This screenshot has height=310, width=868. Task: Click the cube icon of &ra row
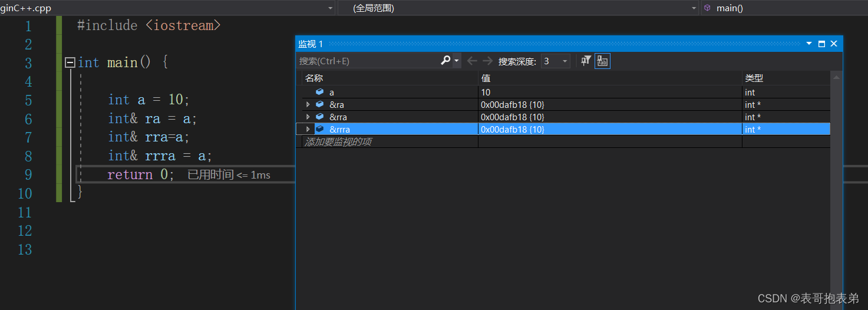(320, 104)
